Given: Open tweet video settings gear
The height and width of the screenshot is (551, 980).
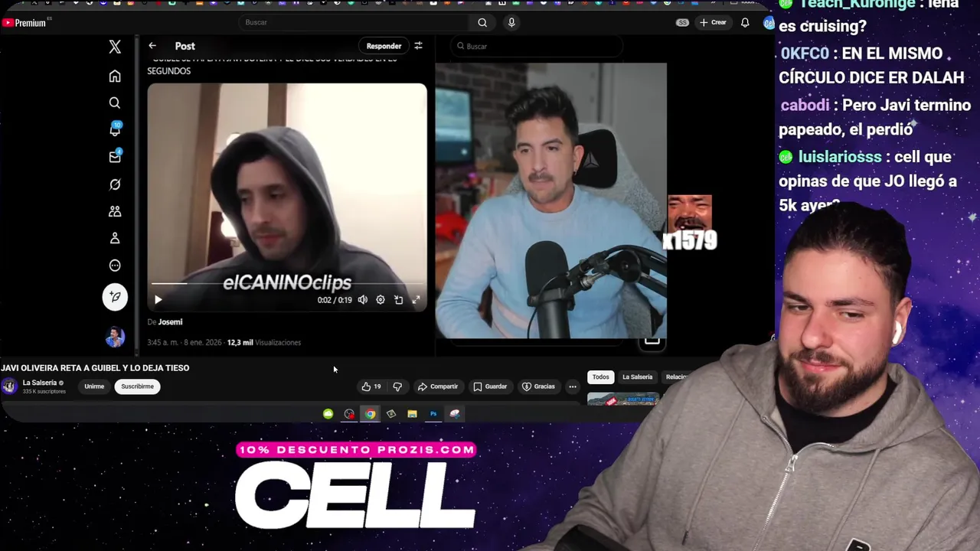Looking at the screenshot, I should click(381, 300).
